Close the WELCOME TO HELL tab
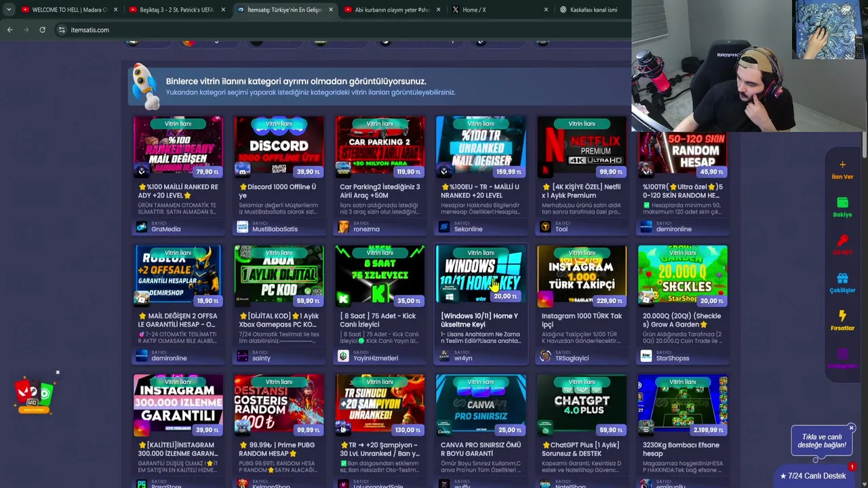The height and width of the screenshot is (488, 868). coord(115,9)
